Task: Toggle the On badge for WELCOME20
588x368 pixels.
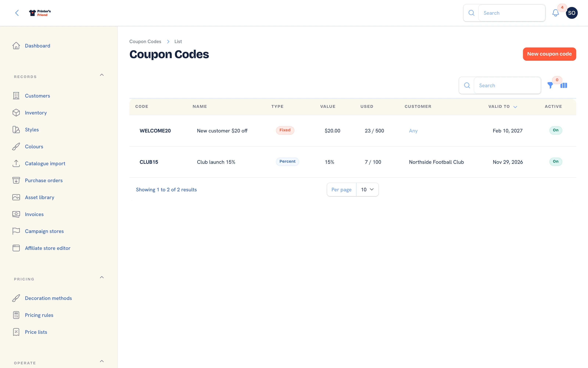Action: (555, 130)
